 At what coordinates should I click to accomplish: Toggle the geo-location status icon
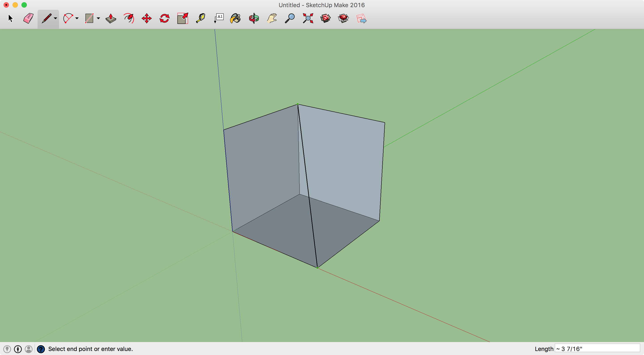click(7, 349)
